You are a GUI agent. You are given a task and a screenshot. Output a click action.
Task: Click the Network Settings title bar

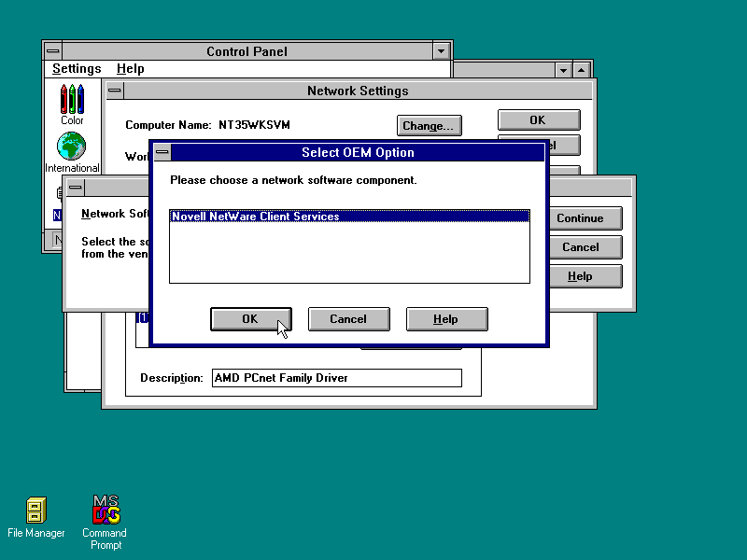tap(358, 91)
